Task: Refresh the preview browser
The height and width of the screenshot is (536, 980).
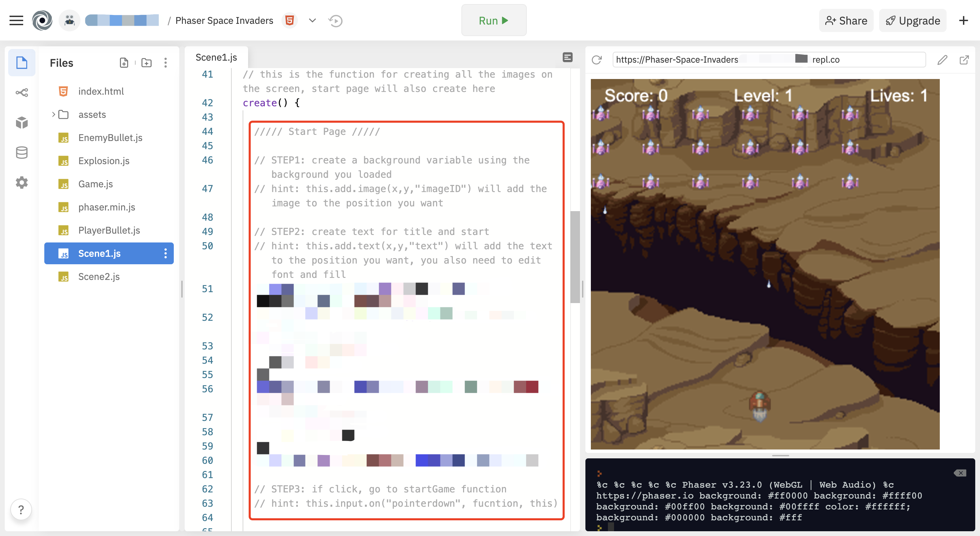Action: [x=597, y=60]
